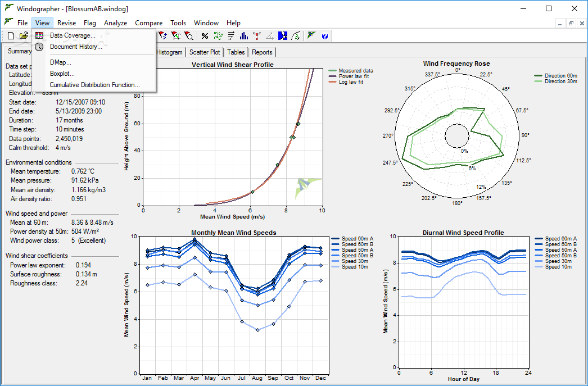
Task: Click the Wind power class 5 (Excellent)
Action: 88,240
